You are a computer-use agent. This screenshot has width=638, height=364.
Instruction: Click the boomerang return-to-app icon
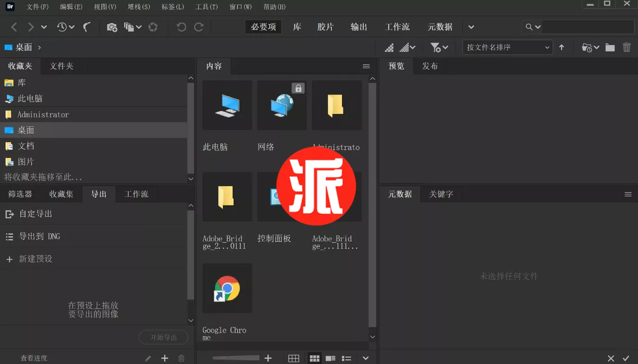point(87,27)
